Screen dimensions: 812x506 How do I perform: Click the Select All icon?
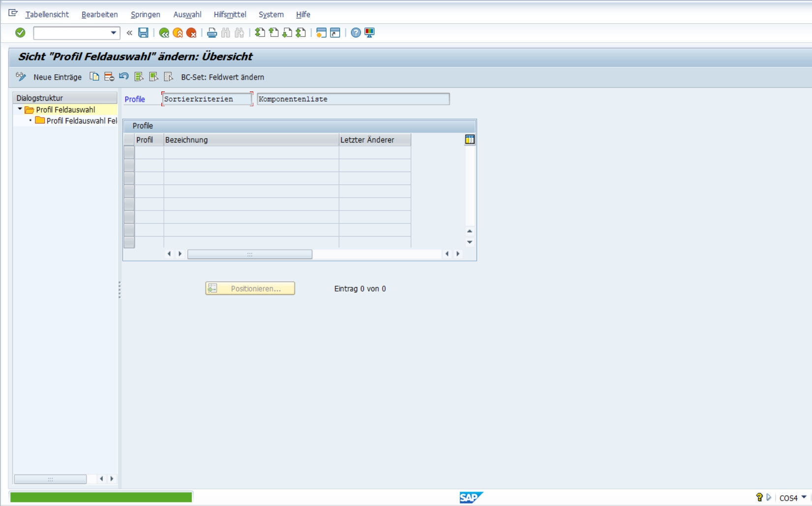point(139,77)
